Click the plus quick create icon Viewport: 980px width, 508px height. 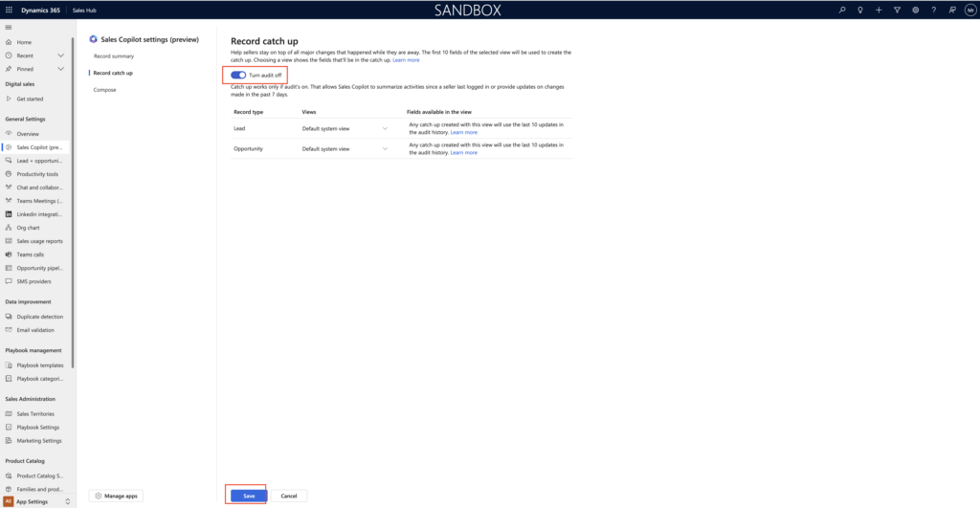pos(879,10)
